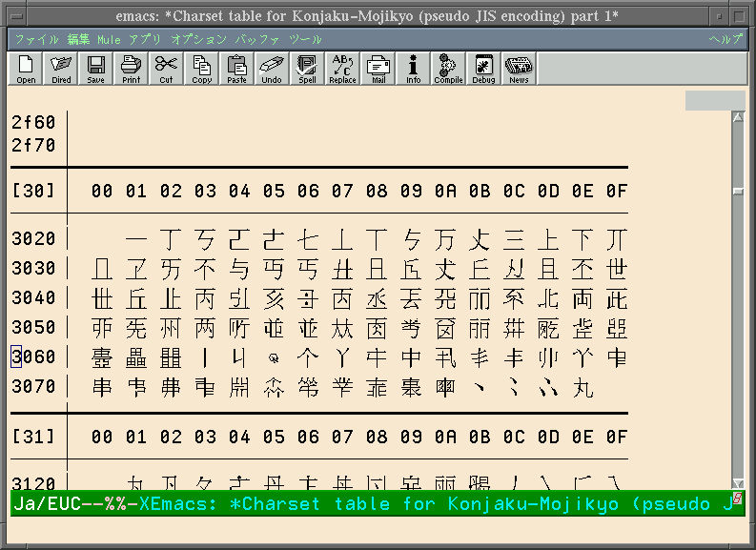Click the red icon at modeline right end
756x550 pixels.
point(738,497)
